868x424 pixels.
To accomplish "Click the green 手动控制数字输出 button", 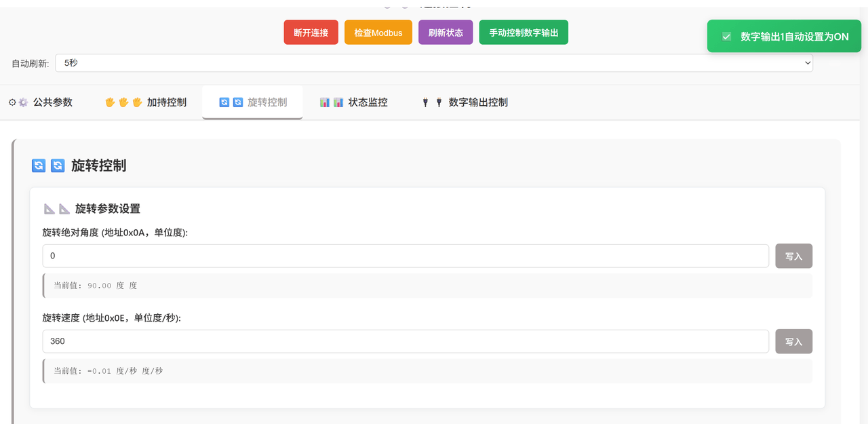I will (x=524, y=33).
